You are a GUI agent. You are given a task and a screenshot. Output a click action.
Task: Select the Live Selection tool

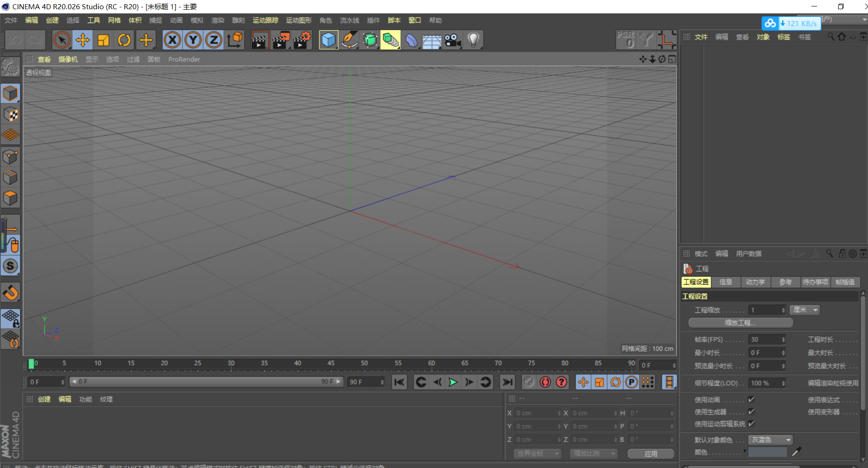click(62, 40)
